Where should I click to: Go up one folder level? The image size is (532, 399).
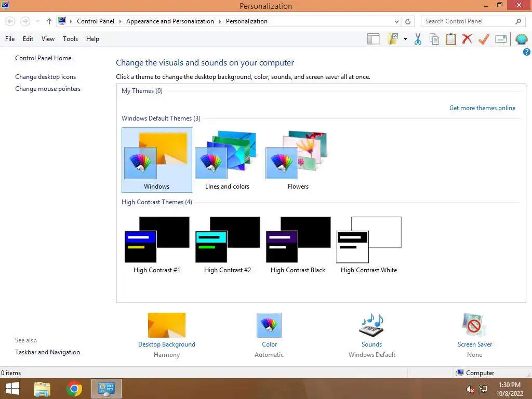[49, 21]
